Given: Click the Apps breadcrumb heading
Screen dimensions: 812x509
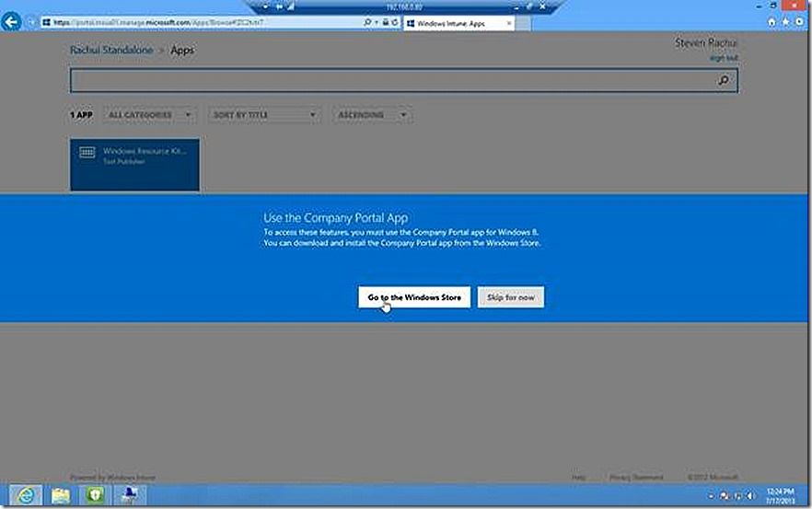Looking at the screenshot, I should [182, 51].
